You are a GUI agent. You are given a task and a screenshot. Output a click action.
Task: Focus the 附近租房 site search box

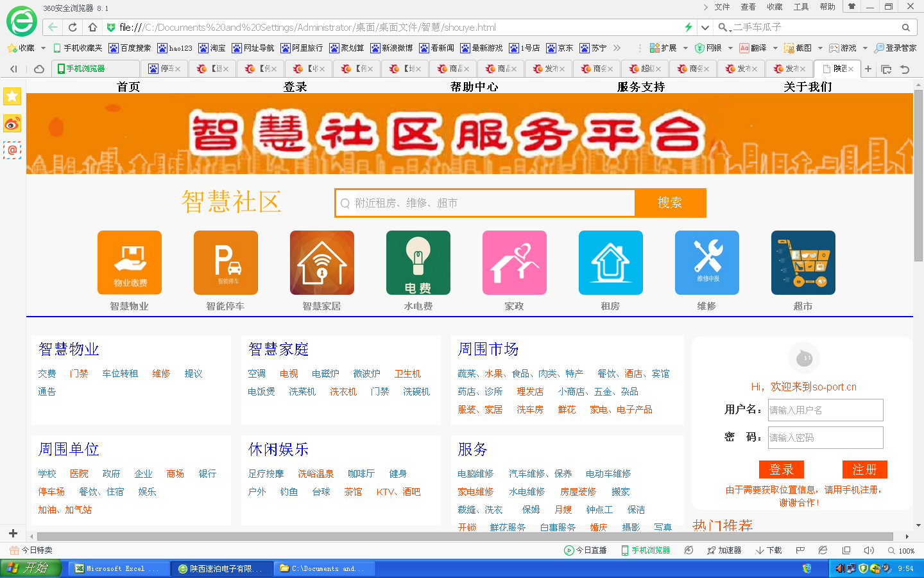tap(485, 203)
